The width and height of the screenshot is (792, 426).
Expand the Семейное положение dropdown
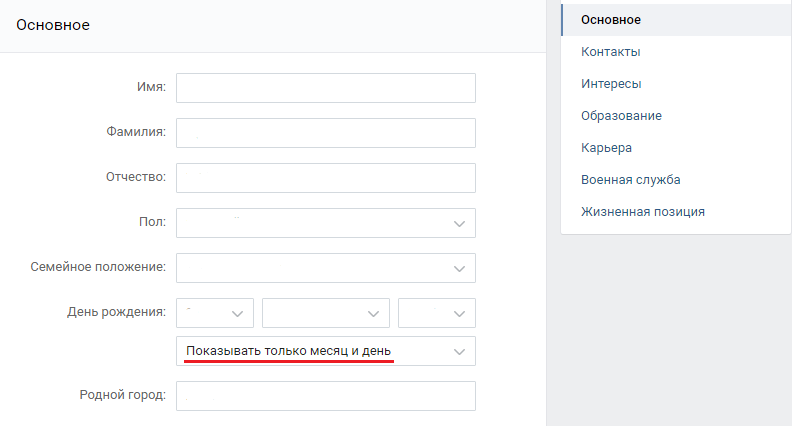326,268
